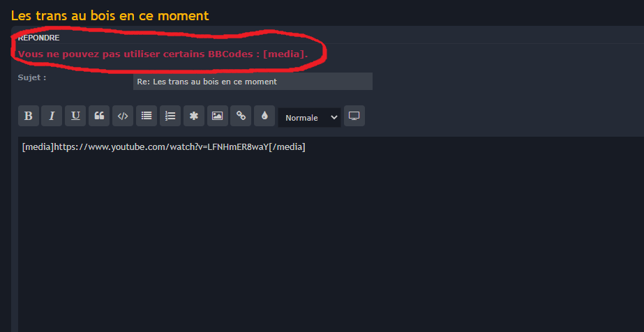Insert a URL with the chain link icon

(241, 116)
